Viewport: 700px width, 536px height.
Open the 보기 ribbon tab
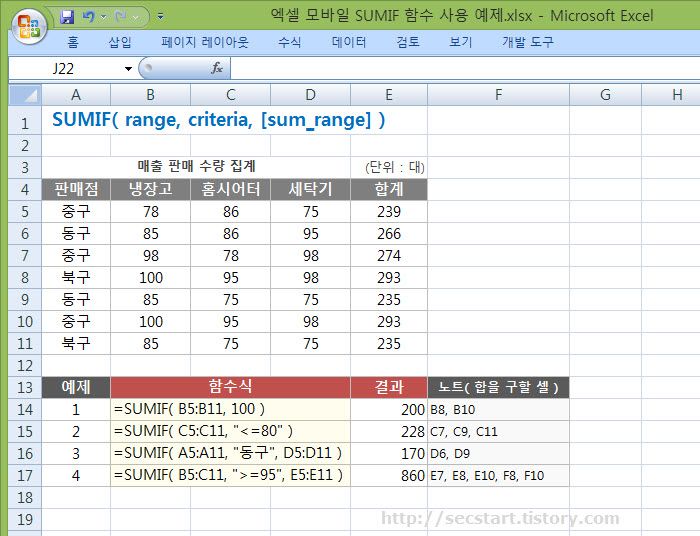[460, 42]
